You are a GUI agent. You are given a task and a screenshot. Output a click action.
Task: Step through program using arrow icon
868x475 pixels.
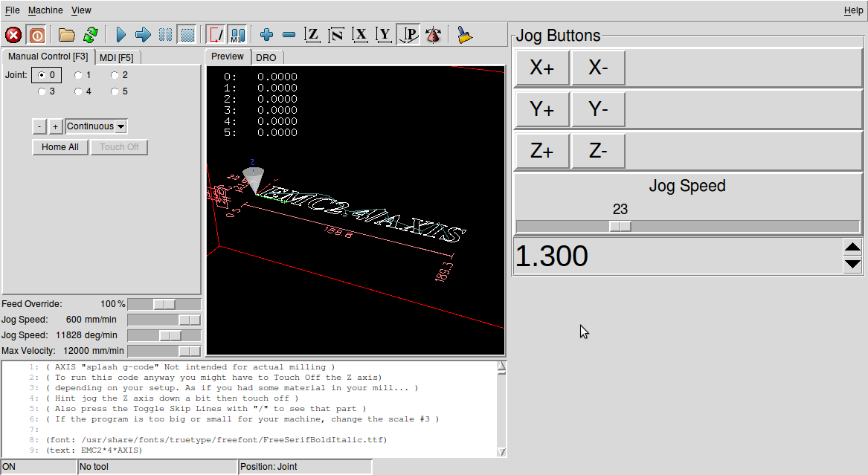(143, 36)
